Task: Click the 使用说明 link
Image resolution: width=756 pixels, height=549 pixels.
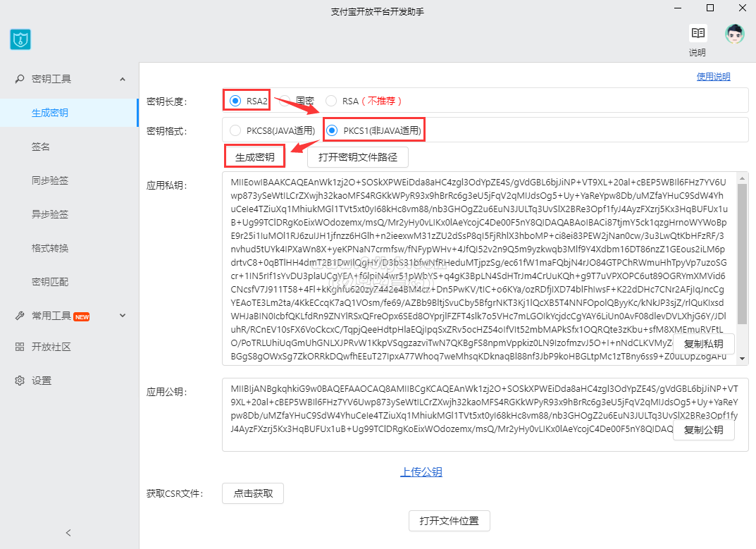Action: click(713, 77)
